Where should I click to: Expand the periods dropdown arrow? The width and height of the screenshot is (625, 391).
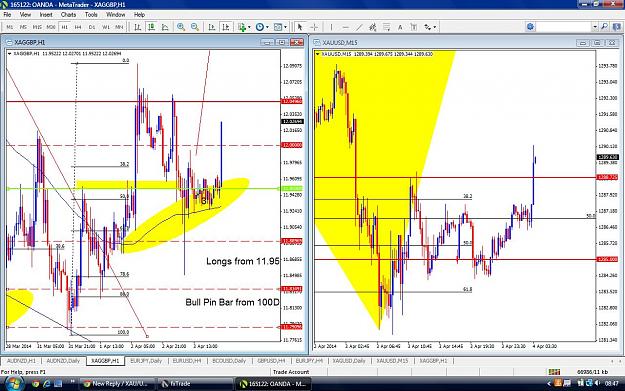click(x=267, y=27)
